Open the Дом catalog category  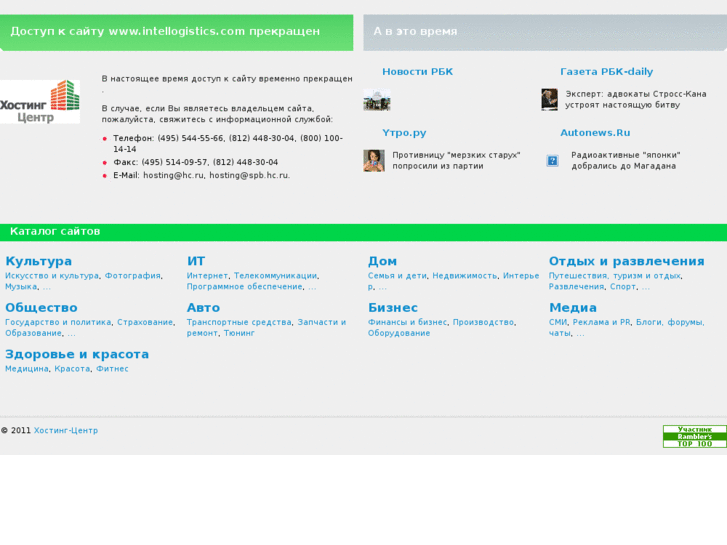click(x=382, y=261)
